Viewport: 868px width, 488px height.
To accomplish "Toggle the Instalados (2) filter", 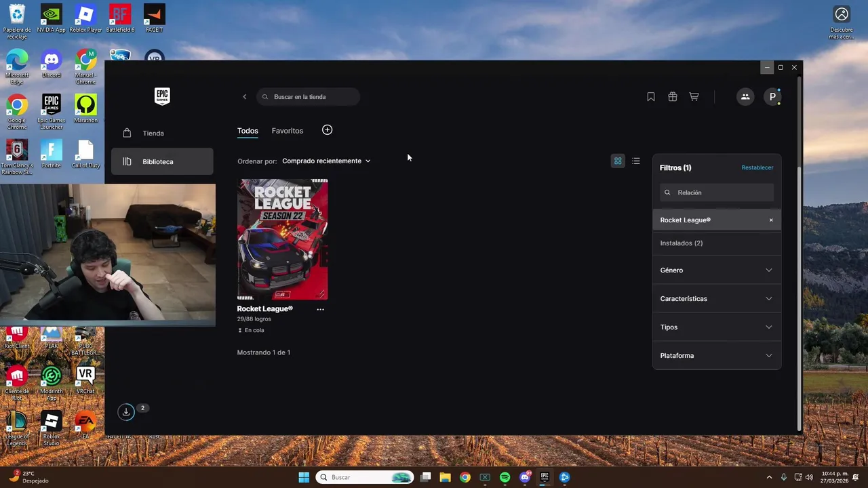I will pos(717,243).
